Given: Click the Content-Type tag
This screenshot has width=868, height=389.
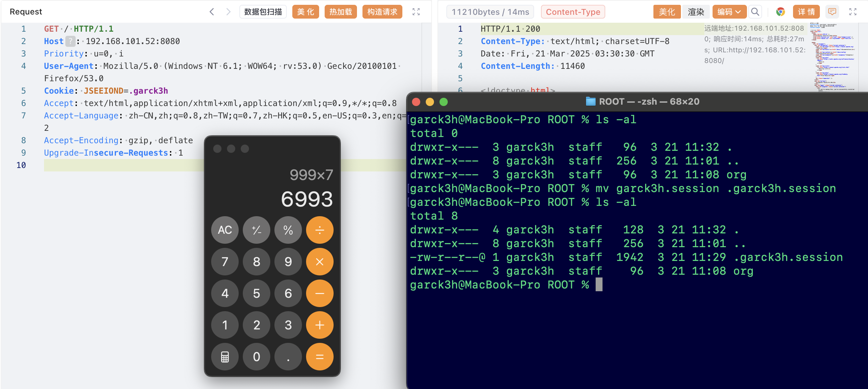Looking at the screenshot, I should (x=573, y=12).
